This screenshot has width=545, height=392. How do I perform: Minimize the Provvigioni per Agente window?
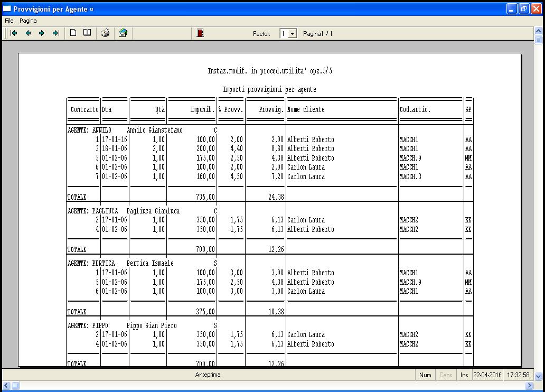click(x=512, y=8)
